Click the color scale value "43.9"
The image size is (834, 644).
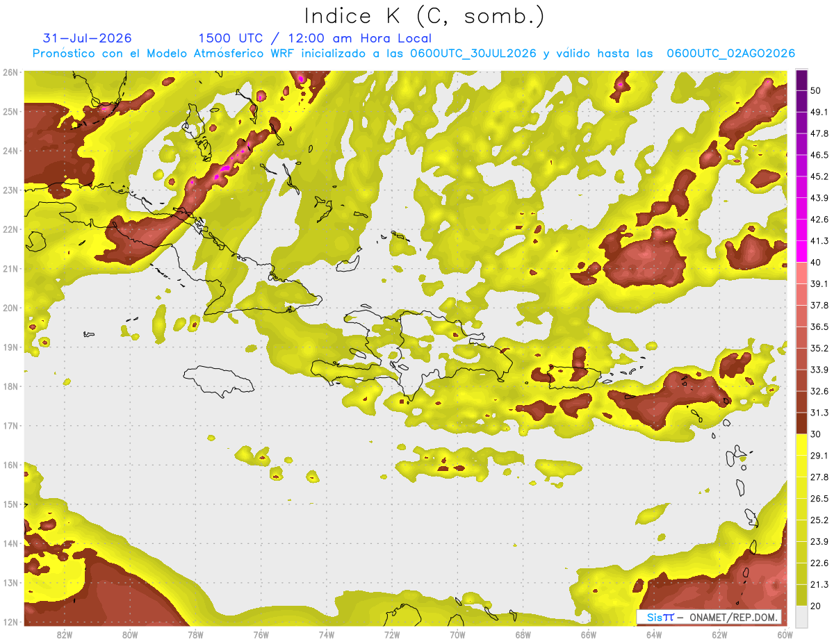click(x=819, y=198)
